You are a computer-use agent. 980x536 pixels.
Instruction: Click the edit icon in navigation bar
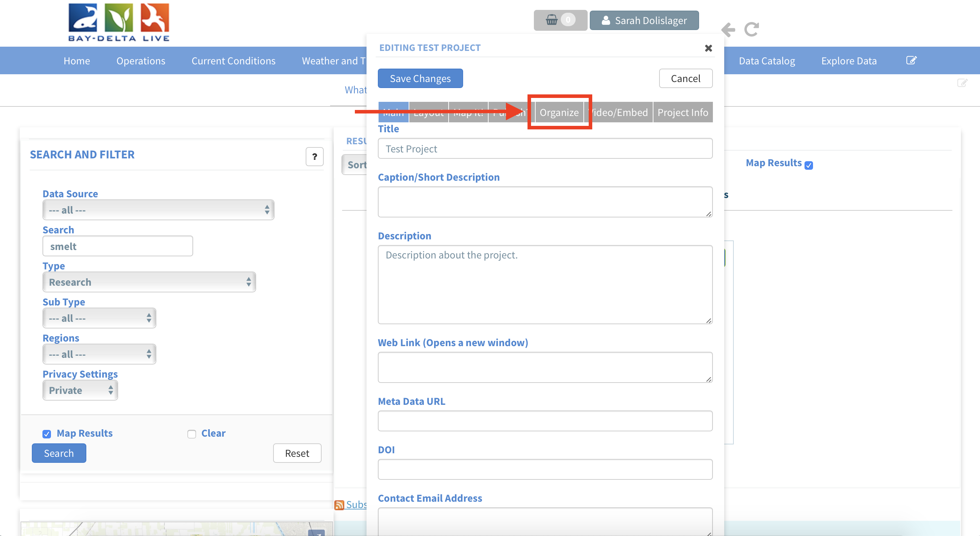coord(911,60)
